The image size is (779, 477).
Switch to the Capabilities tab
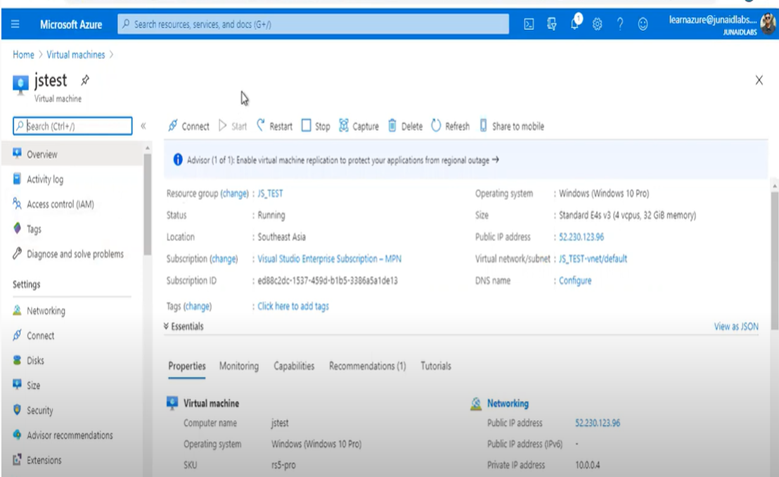294,366
